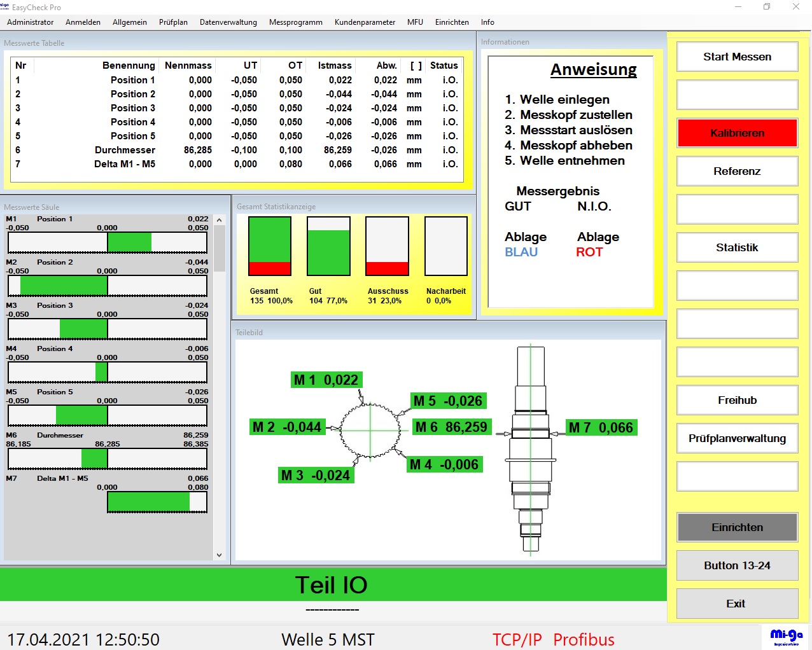Click the Exit button
Viewport: 812px width, 650px height.
[737, 604]
